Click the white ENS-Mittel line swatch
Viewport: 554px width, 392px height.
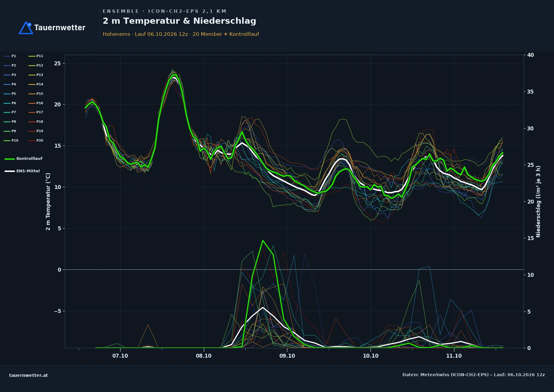coord(9,171)
